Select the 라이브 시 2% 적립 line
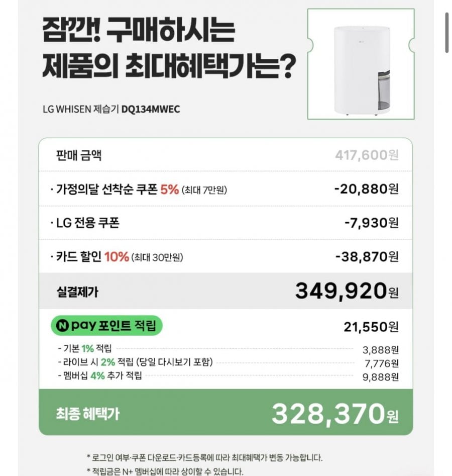Screen dimensions: 452x476 click(136, 362)
